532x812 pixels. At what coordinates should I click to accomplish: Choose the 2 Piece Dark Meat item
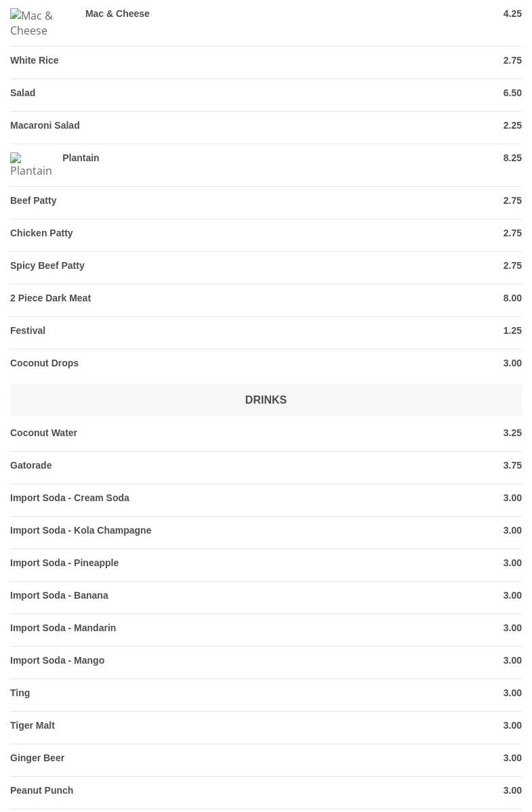pos(50,298)
